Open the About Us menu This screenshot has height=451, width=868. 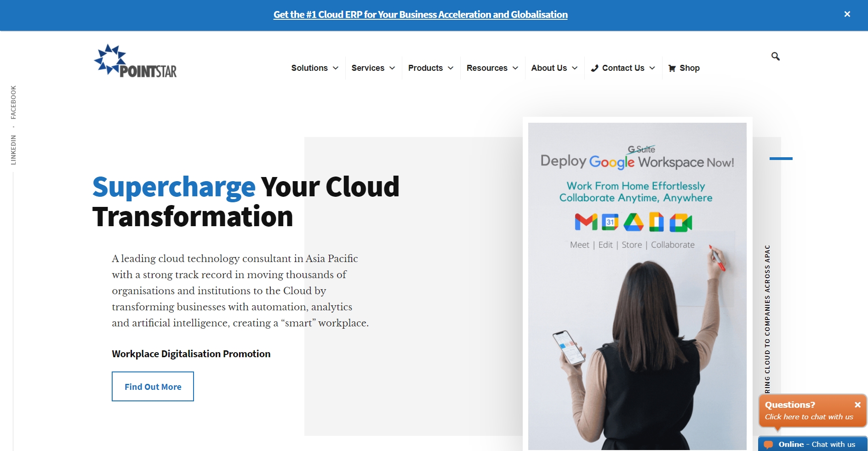point(549,68)
